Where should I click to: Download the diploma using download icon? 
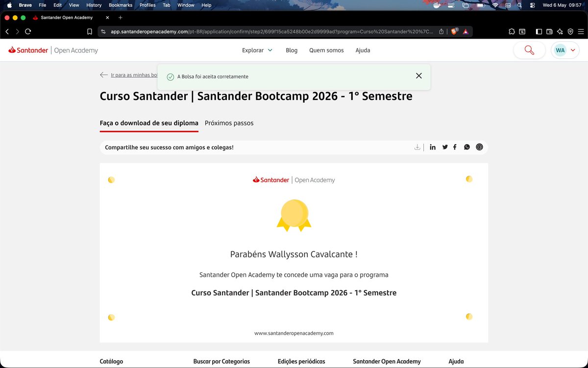tap(417, 147)
